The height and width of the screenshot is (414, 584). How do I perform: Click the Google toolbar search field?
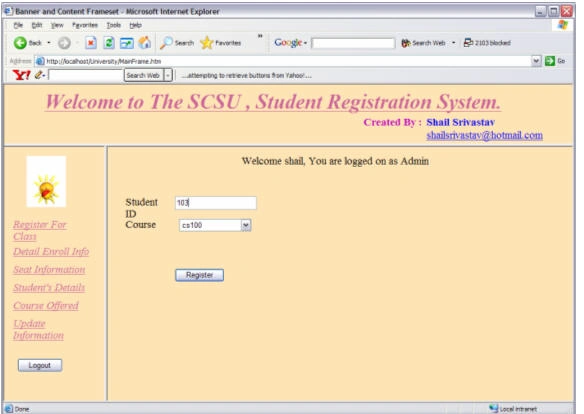point(353,43)
